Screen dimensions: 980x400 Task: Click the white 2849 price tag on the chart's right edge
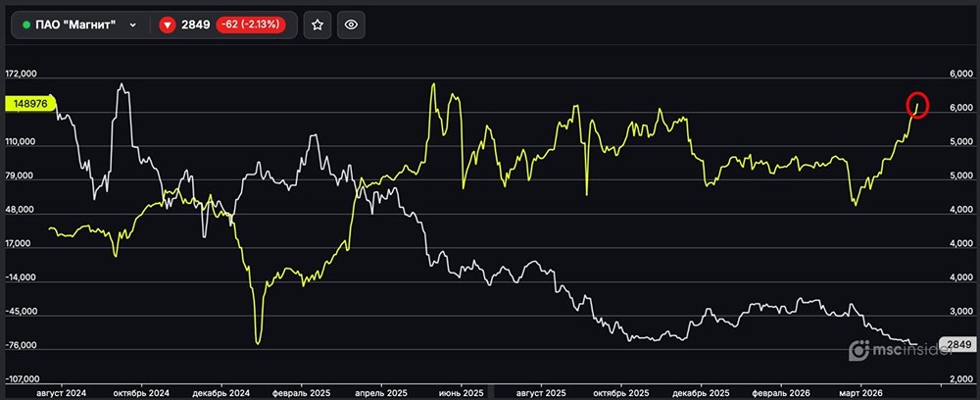958,344
